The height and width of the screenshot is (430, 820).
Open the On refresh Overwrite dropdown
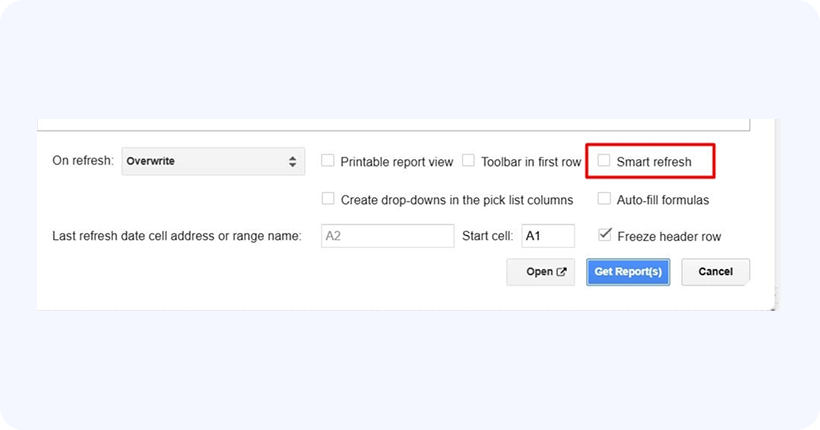tap(211, 161)
